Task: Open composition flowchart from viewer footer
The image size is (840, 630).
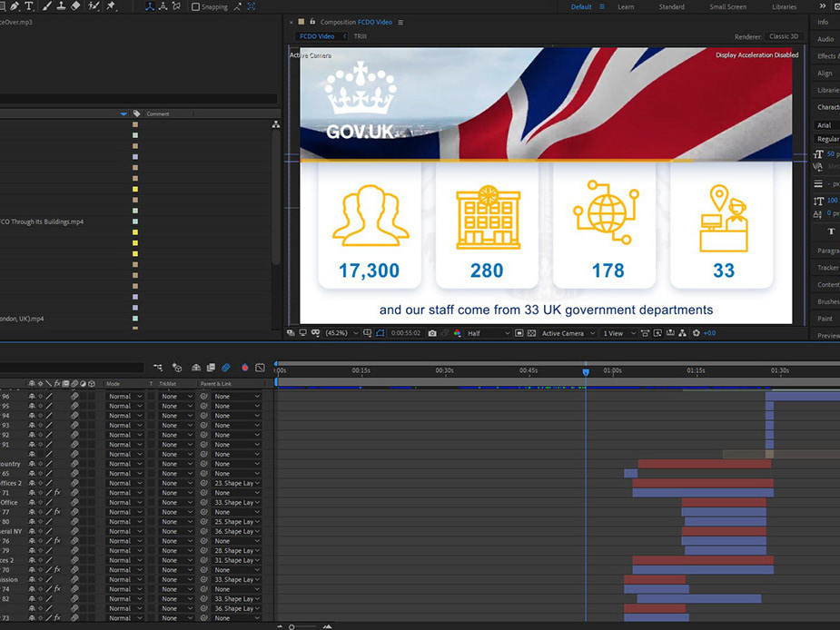Action: pos(683,333)
